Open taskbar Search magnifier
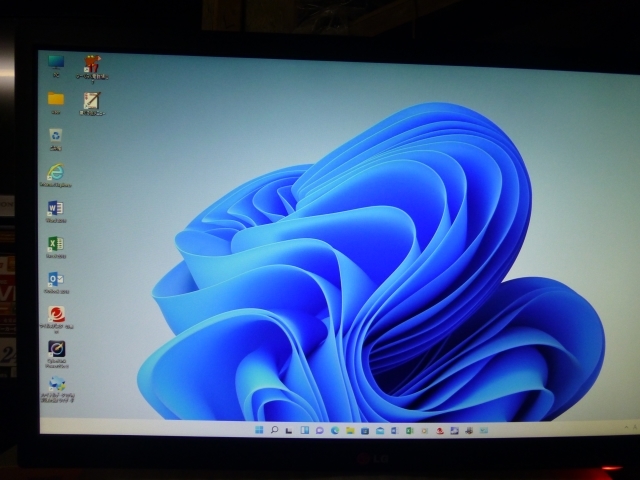The image size is (640, 480). tap(274, 430)
